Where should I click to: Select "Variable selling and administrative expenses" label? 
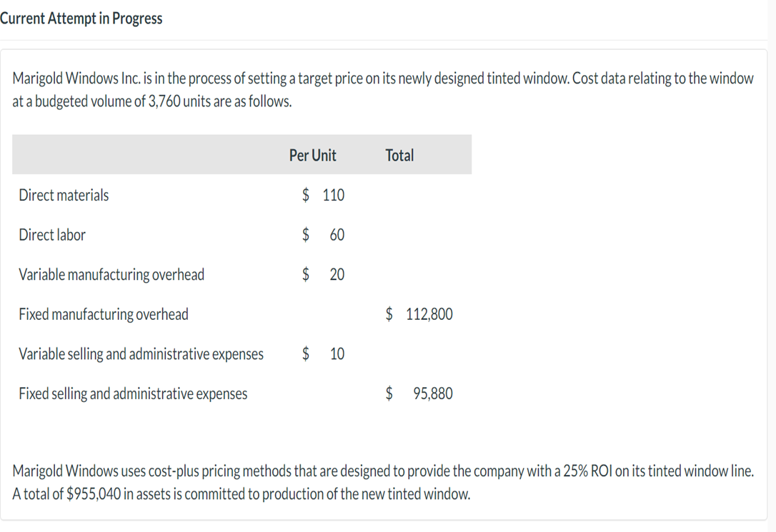[x=141, y=354]
